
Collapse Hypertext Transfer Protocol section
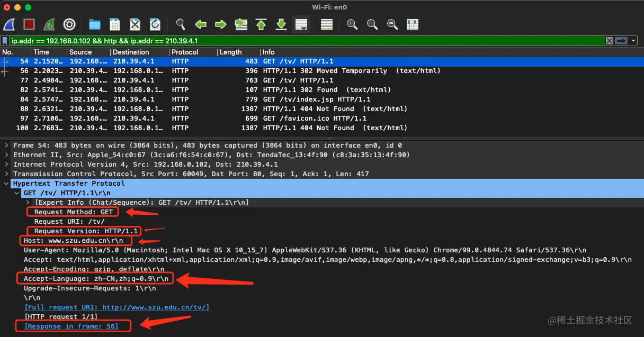click(x=6, y=184)
